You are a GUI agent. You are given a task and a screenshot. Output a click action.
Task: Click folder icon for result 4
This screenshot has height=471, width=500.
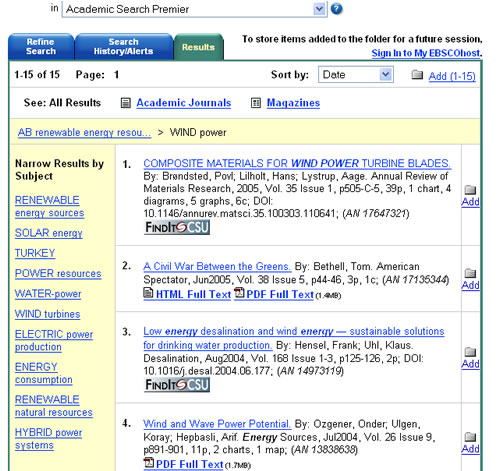[x=470, y=437]
